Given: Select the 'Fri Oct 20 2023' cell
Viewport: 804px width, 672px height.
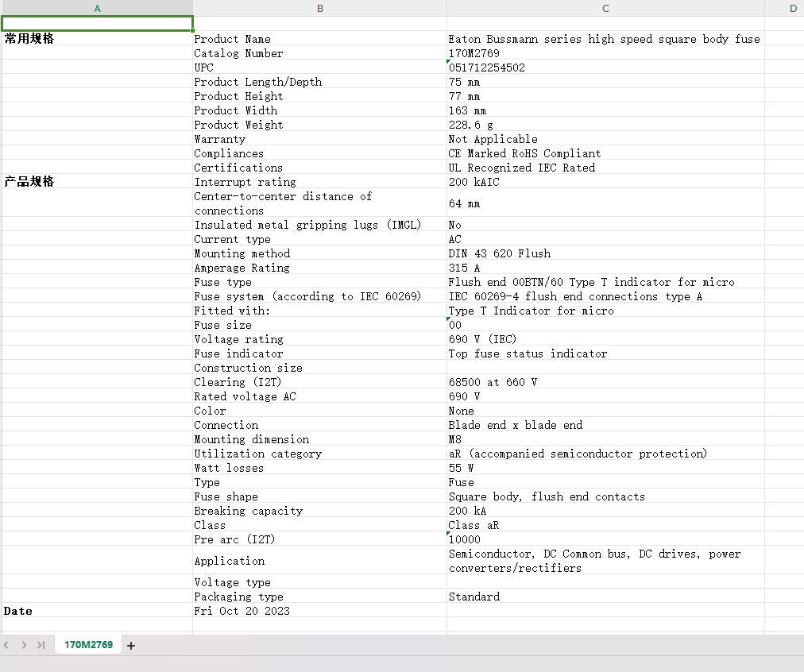Looking at the screenshot, I should [320, 611].
